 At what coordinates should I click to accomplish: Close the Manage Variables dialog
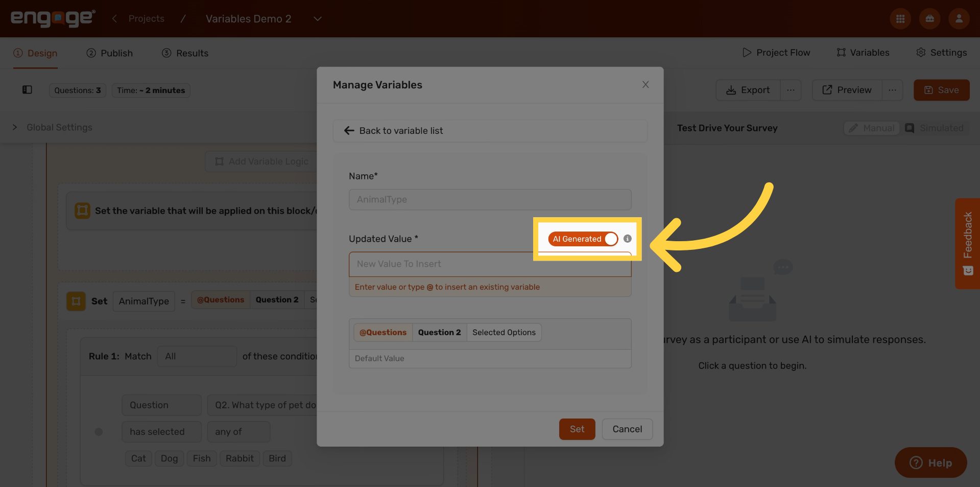[646, 85]
